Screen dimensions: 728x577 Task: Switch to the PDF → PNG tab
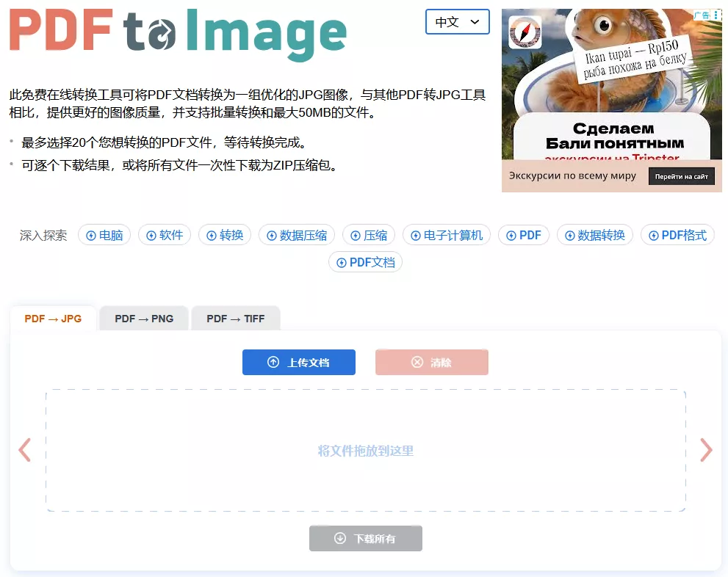[143, 319]
